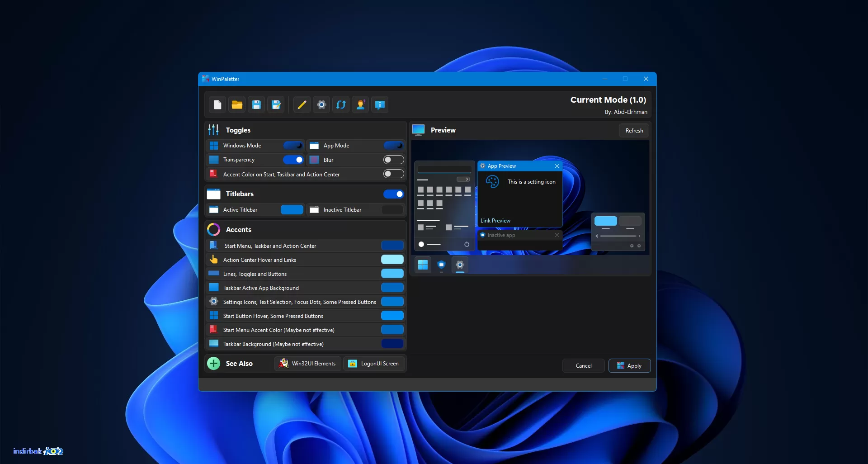This screenshot has height=464, width=868.
Task: Change Start Button Hover color swatch
Action: pos(392,316)
